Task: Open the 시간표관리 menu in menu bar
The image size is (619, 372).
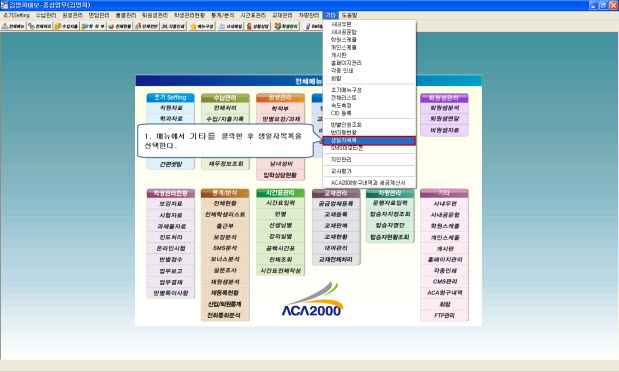Action: pos(253,15)
